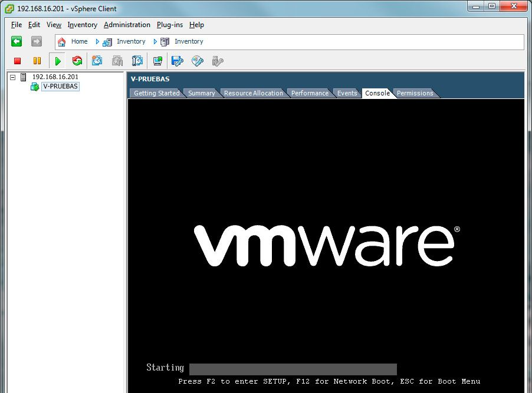Click the Home house icon
The height and width of the screenshot is (393, 532).
[x=61, y=42]
